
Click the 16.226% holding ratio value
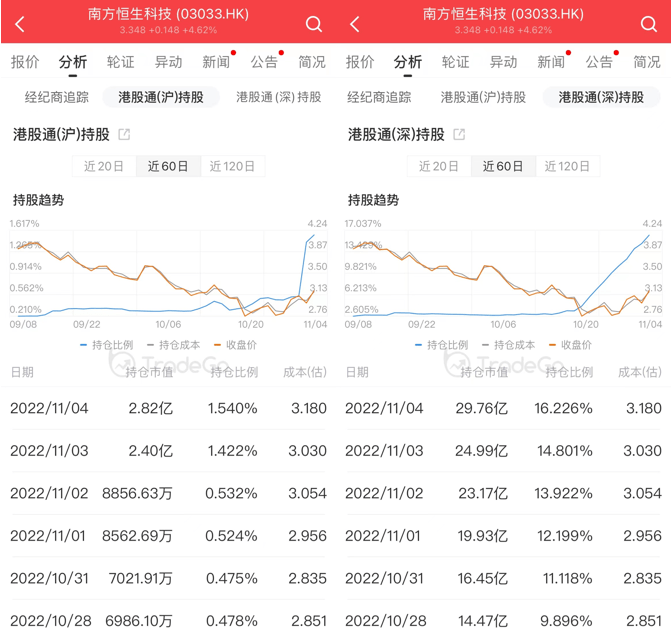tap(563, 408)
